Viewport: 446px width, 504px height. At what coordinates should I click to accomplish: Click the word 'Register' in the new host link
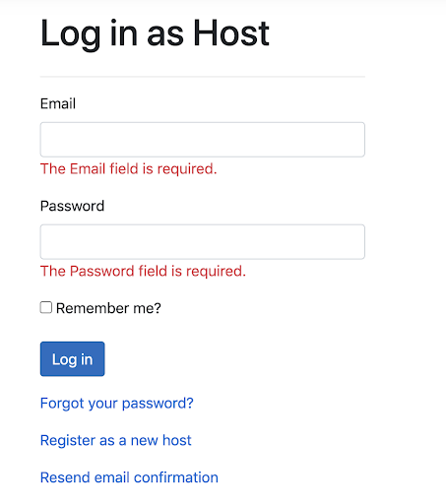[68, 440]
